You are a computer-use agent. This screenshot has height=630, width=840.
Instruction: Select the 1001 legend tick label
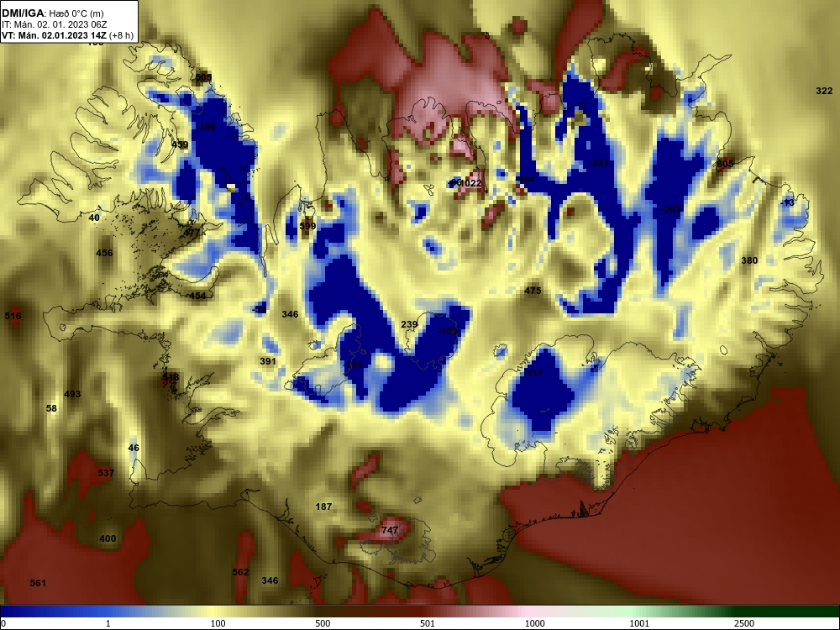tap(639, 623)
